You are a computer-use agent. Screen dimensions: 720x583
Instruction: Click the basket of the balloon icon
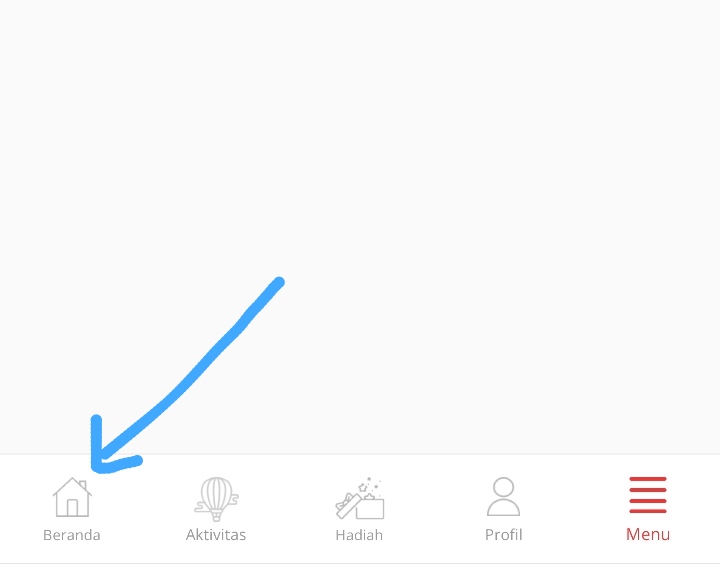216,517
